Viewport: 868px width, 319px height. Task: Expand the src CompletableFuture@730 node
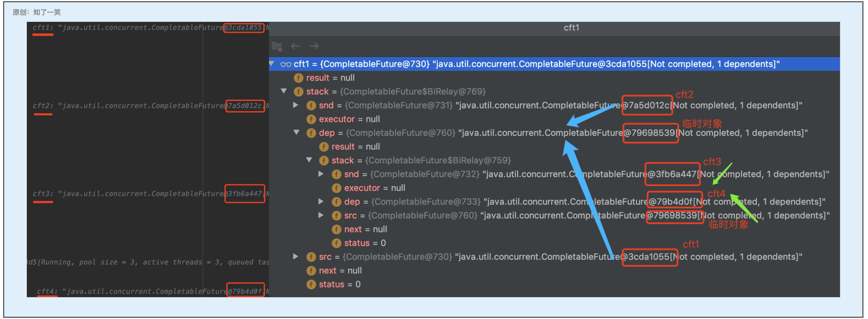296,257
